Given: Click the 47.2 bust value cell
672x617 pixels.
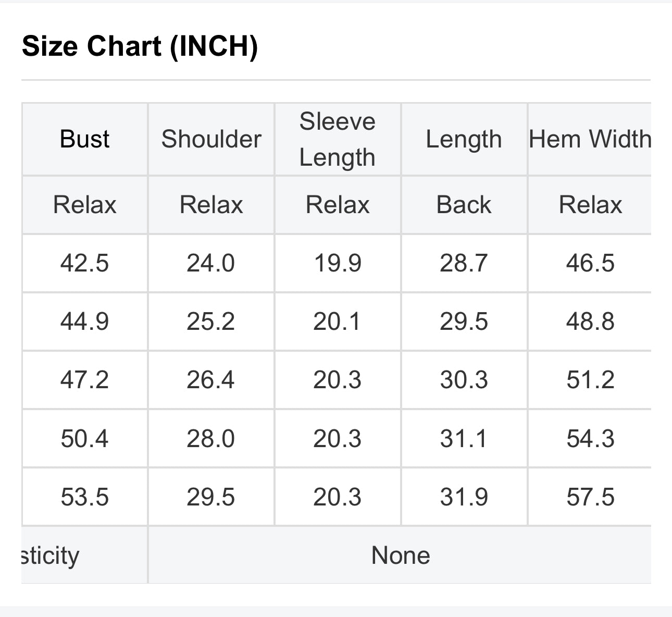Looking at the screenshot, I should point(85,380).
